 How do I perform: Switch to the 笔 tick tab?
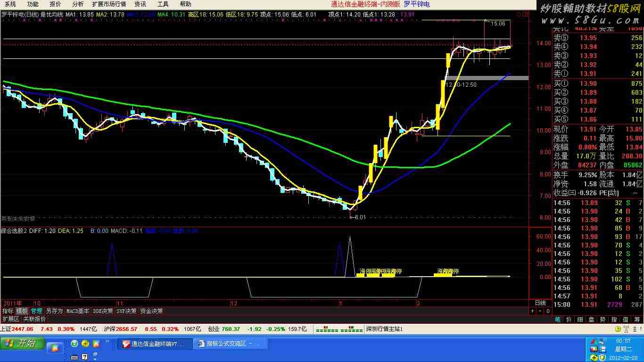point(558,320)
